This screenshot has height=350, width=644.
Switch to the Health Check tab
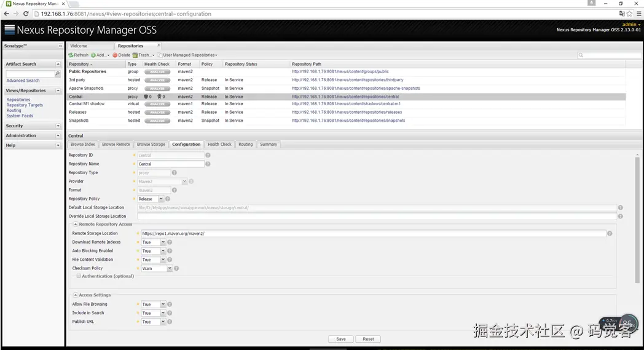219,145
